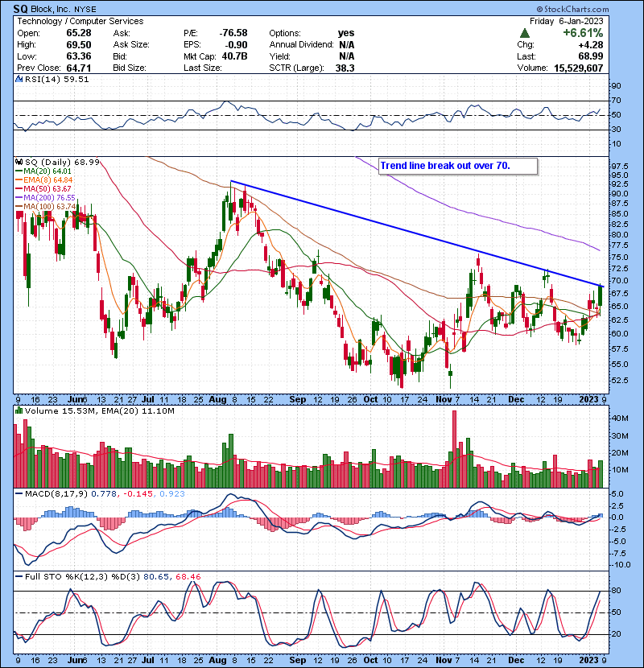Click the Volume 15.53M, EMA(20) label
This screenshot has width=644, height=668.
99,410
